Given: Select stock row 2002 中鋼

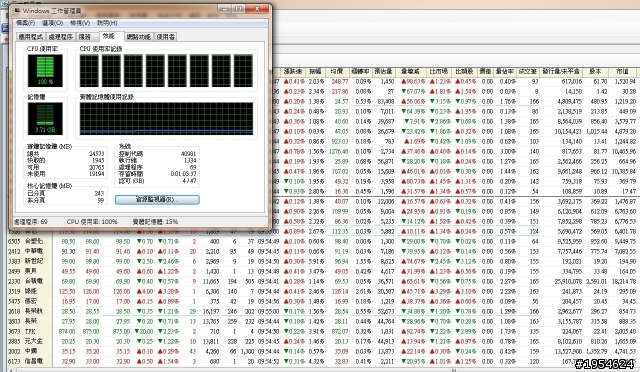Looking at the screenshot, I should point(322,351).
